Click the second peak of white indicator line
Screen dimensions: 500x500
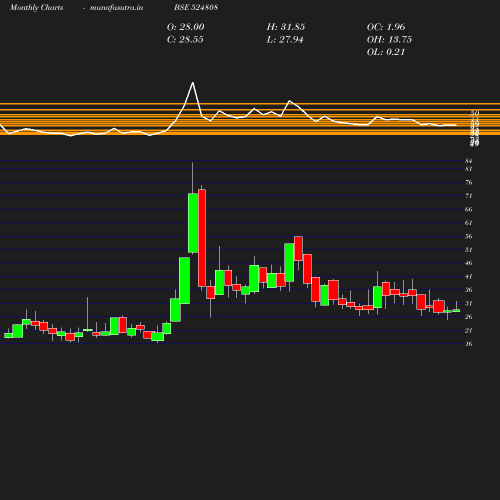click(x=289, y=101)
